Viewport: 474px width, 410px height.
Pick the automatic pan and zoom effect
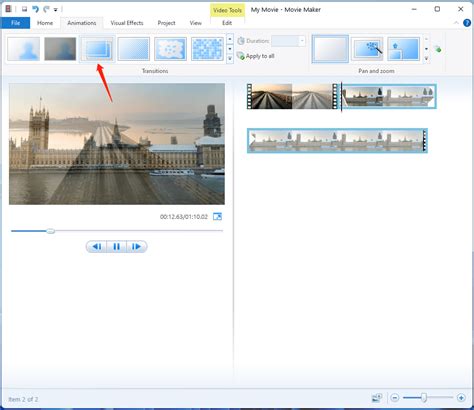367,49
